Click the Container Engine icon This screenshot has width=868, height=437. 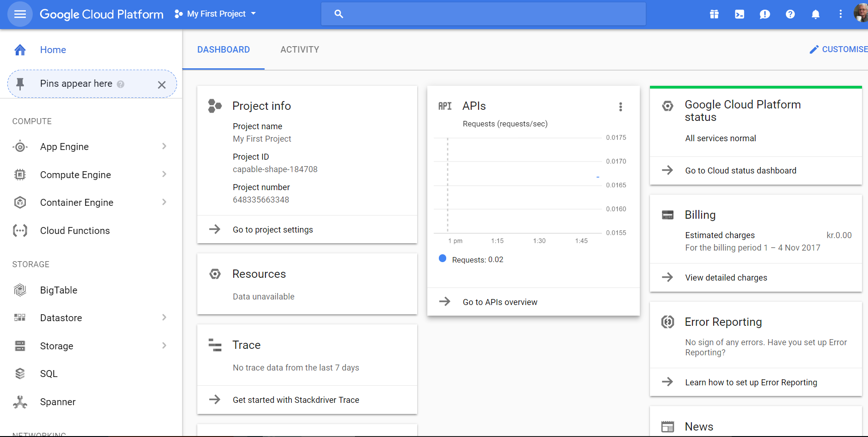(20, 202)
